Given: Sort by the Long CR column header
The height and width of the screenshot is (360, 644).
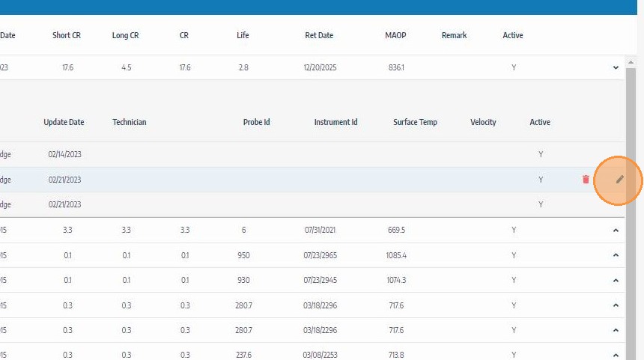Looking at the screenshot, I should 125,35.
